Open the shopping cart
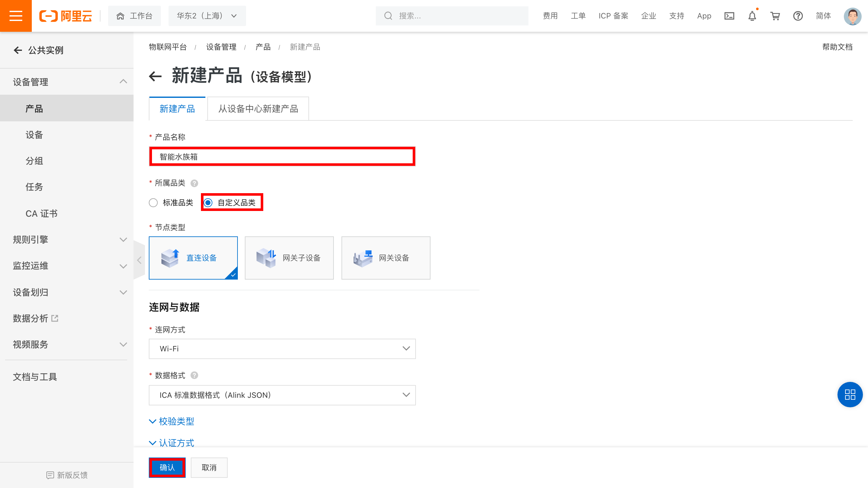Viewport: 868px width, 488px height. [x=775, y=16]
